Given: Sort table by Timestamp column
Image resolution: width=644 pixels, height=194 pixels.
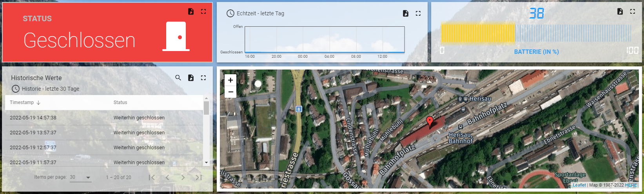Looking at the screenshot, I should pyautogui.click(x=22, y=102).
